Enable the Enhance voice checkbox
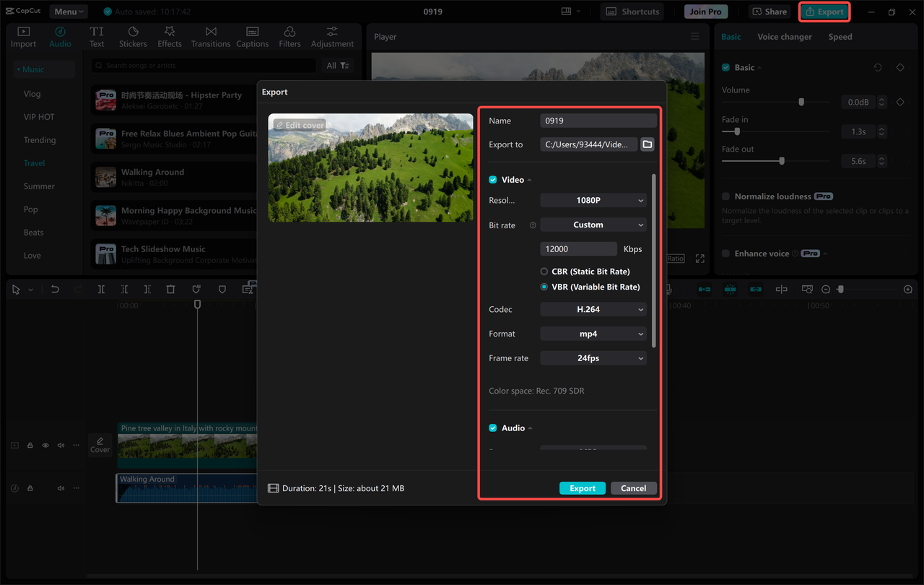Screen dimensions: 924x585 (725, 253)
